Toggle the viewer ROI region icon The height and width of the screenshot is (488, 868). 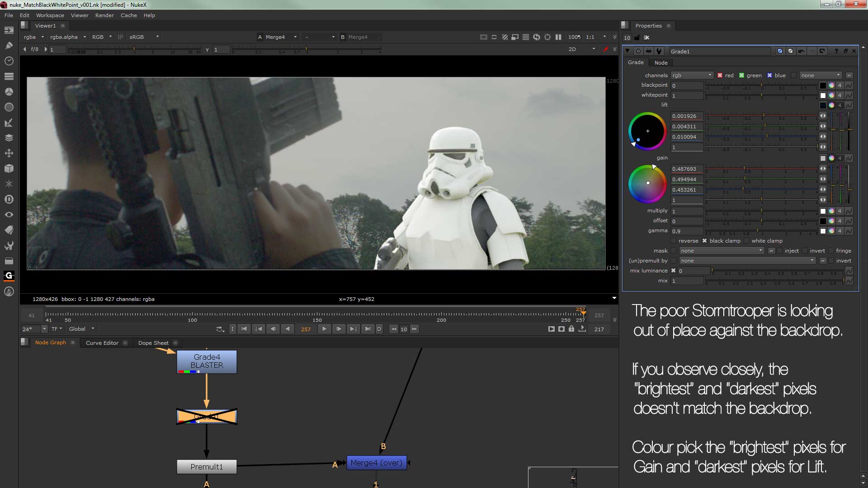(547, 37)
